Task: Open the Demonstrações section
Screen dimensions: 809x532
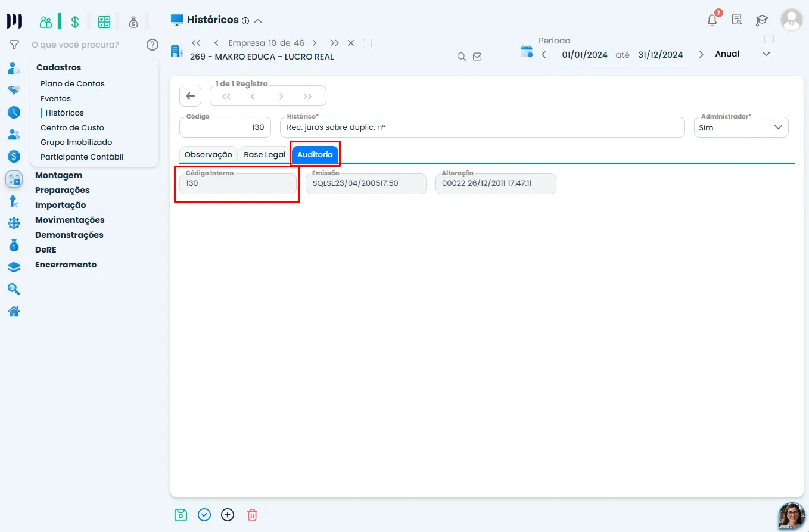Action: pos(69,235)
